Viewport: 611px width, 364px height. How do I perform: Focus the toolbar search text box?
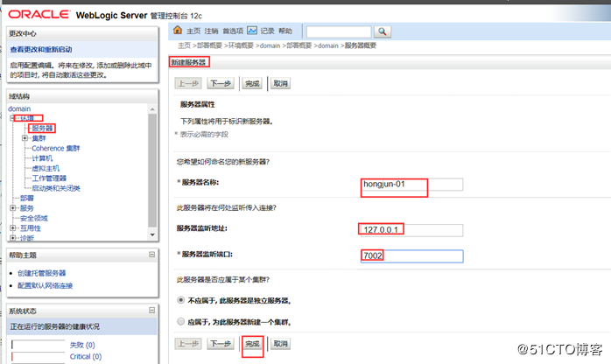tap(339, 31)
